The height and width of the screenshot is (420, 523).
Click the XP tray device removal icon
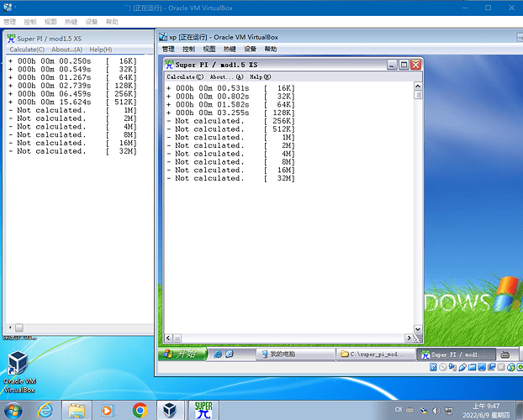pyautogui.click(x=505, y=354)
